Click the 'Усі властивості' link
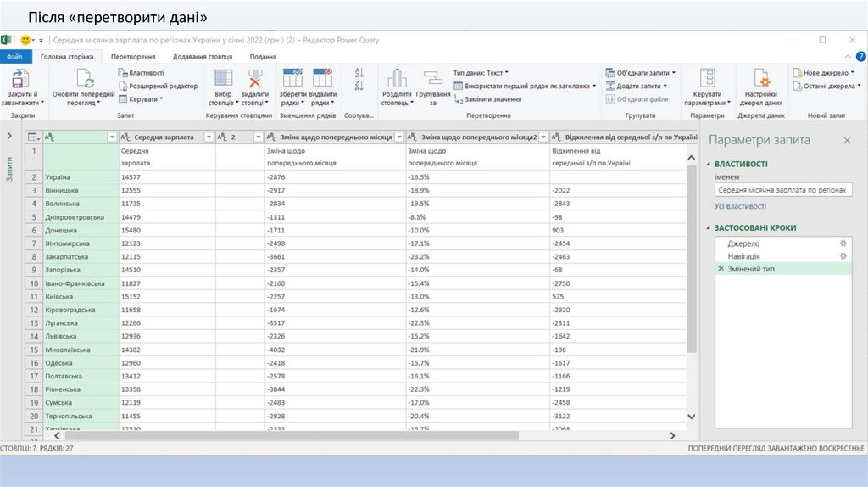The height and width of the screenshot is (487, 868). (x=740, y=206)
